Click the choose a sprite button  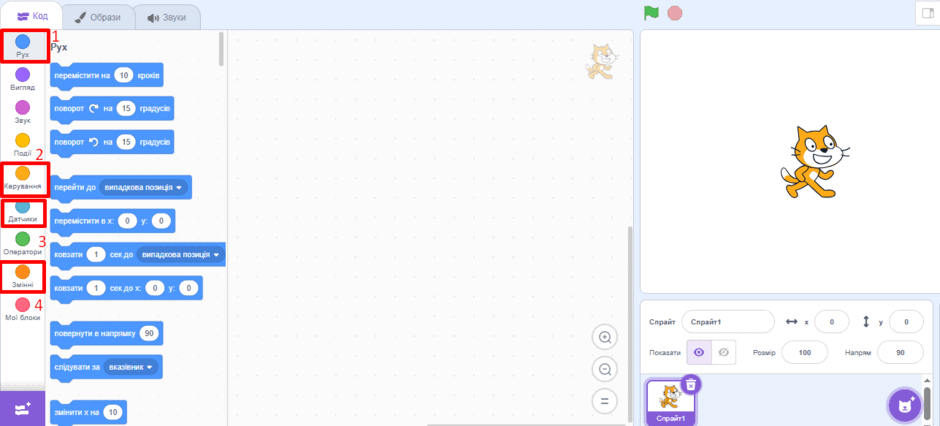(904, 405)
